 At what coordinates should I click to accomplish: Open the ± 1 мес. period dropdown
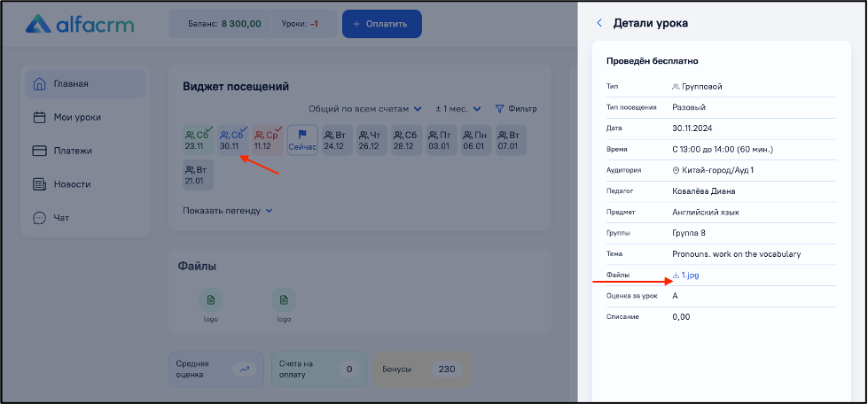click(x=458, y=109)
